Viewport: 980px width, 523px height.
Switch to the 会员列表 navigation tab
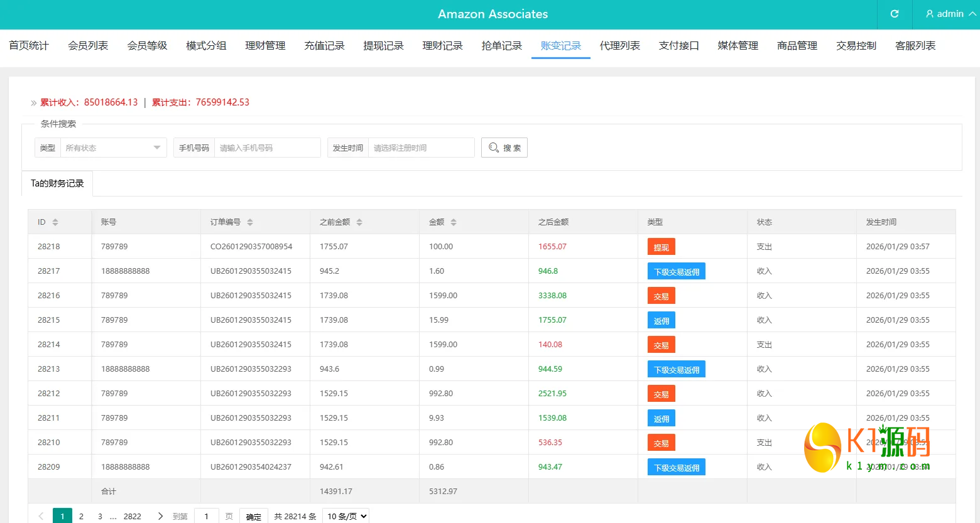tap(87, 45)
